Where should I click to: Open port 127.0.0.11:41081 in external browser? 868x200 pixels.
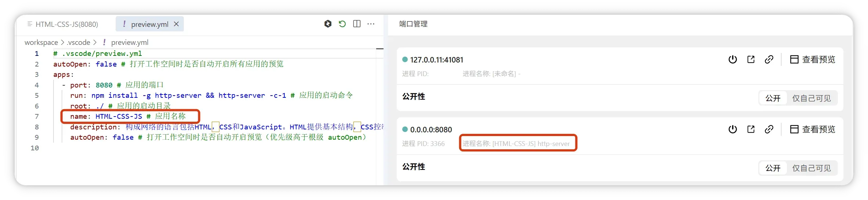point(751,60)
